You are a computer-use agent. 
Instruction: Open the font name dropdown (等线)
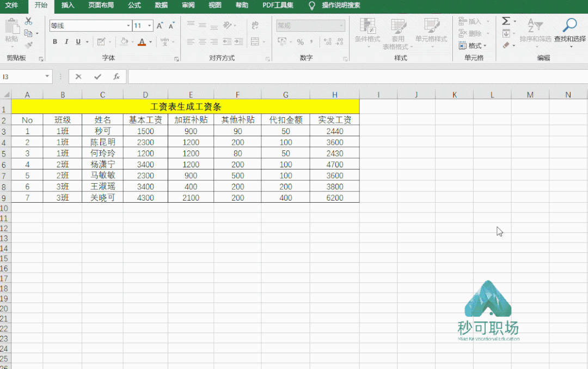128,26
